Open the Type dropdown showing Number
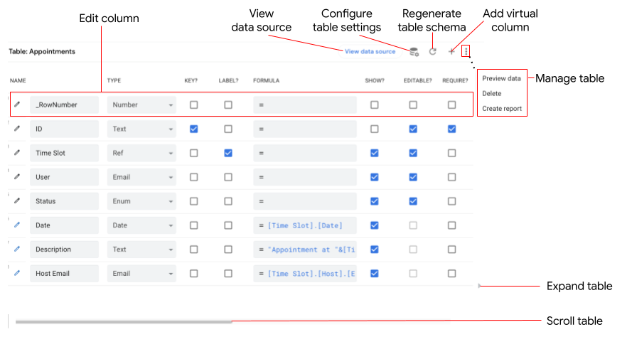The width and height of the screenshot is (632, 364). pyautogui.click(x=141, y=105)
